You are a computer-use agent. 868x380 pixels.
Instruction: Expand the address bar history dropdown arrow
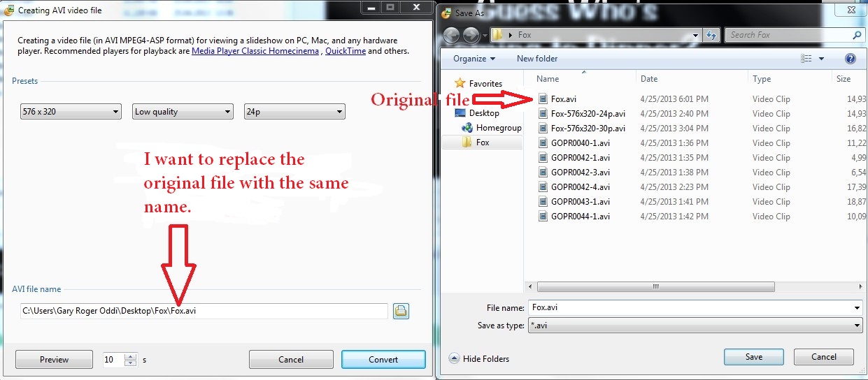click(695, 35)
